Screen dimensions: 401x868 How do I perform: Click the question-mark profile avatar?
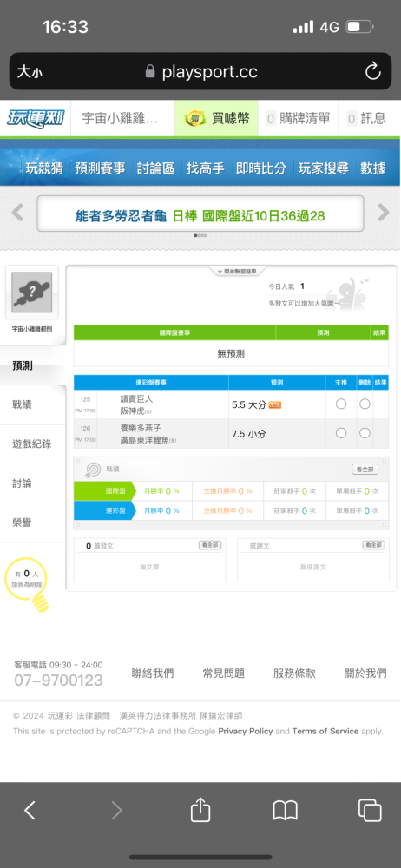coord(31,292)
